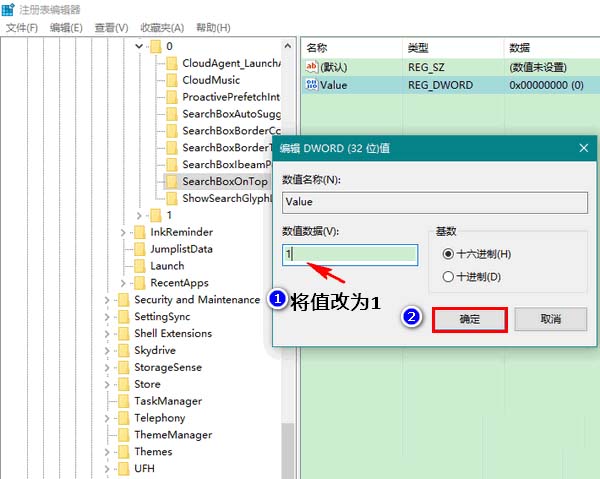This screenshot has width=600, height=479.
Task: Select the 十进制(D) decimal radio button
Action: (x=447, y=277)
